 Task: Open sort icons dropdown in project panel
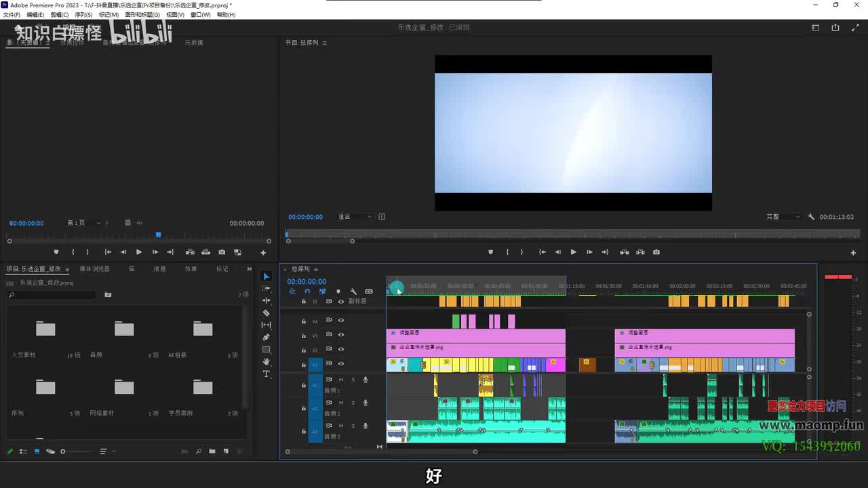click(x=106, y=451)
